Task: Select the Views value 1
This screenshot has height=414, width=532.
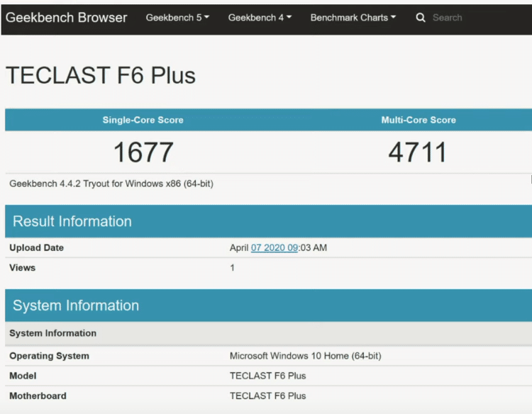Action: point(233,268)
